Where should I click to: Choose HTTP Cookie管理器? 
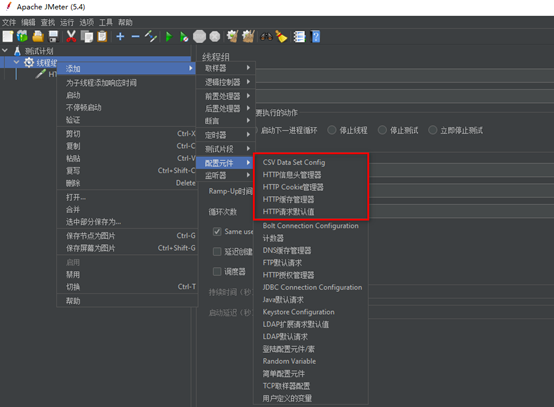point(311,187)
